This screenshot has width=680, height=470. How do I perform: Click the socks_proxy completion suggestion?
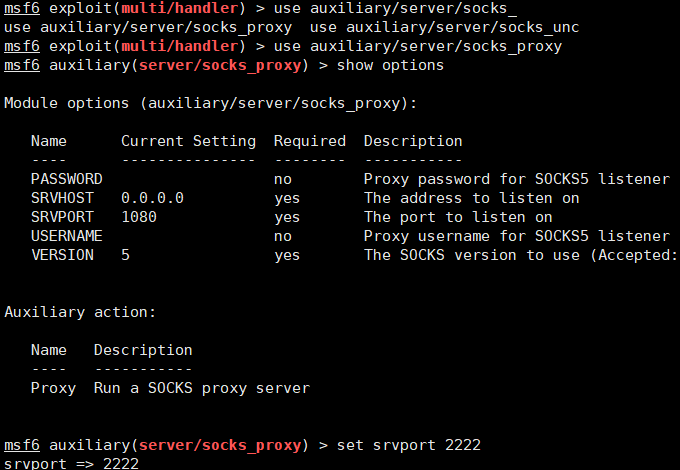click(x=148, y=27)
